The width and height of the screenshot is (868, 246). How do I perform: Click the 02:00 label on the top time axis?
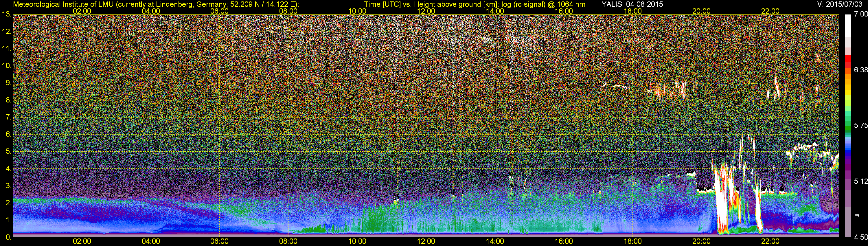82,11
